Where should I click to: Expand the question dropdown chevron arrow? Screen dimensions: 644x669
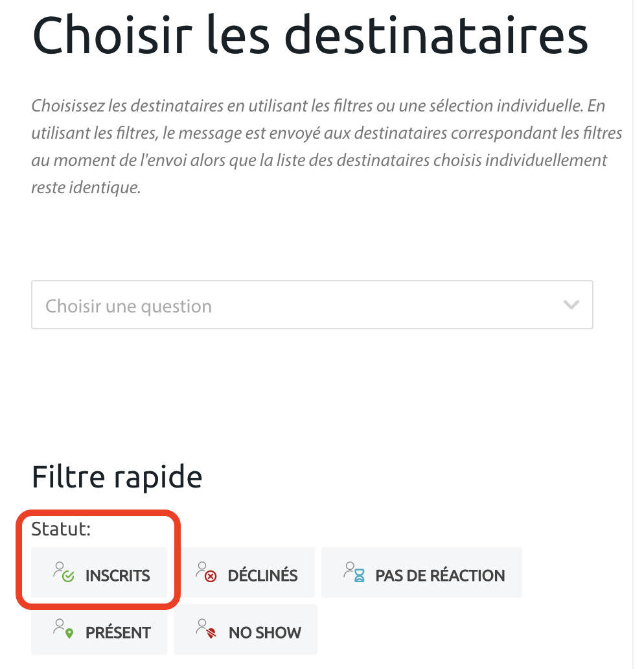click(571, 305)
